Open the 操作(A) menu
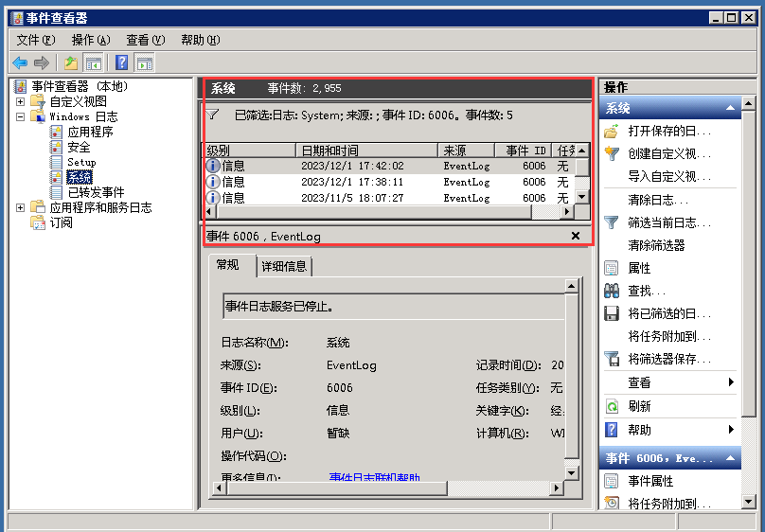This screenshot has height=532, width=765. 91,40
